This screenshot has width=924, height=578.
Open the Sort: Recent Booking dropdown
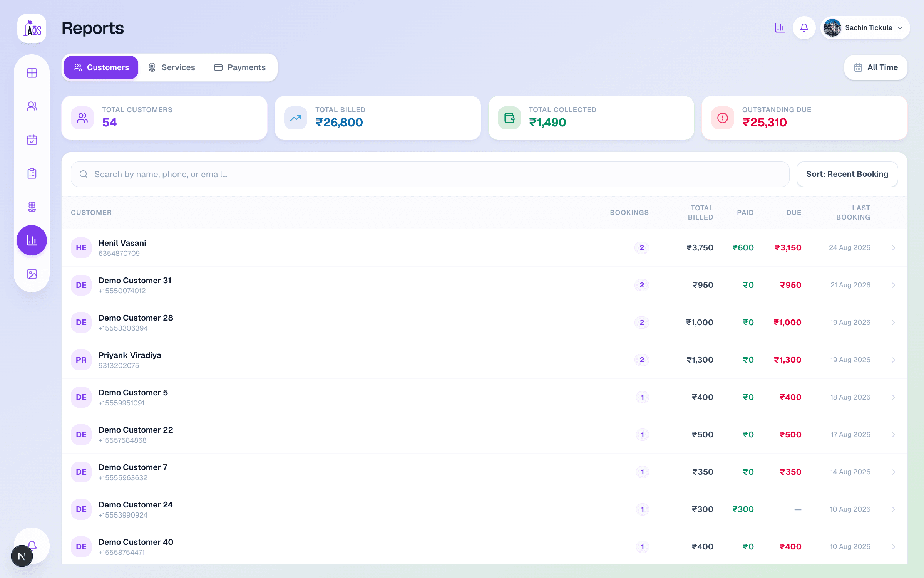click(x=847, y=174)
